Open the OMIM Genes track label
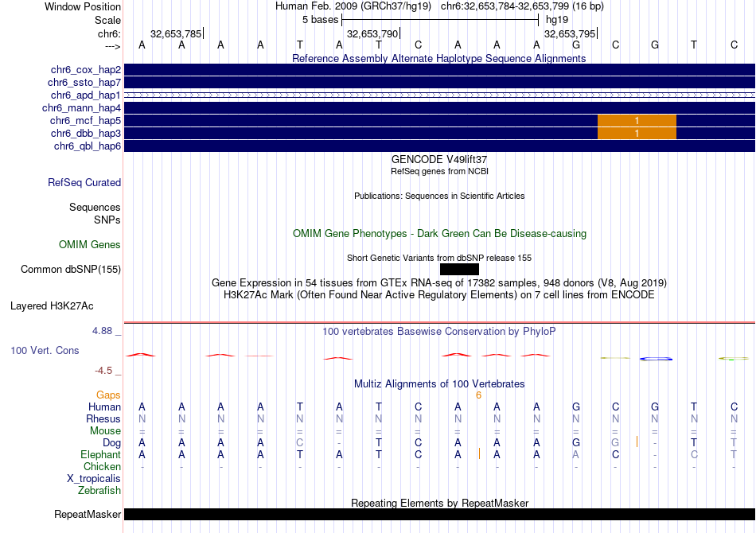 click(x=90, y=245)
